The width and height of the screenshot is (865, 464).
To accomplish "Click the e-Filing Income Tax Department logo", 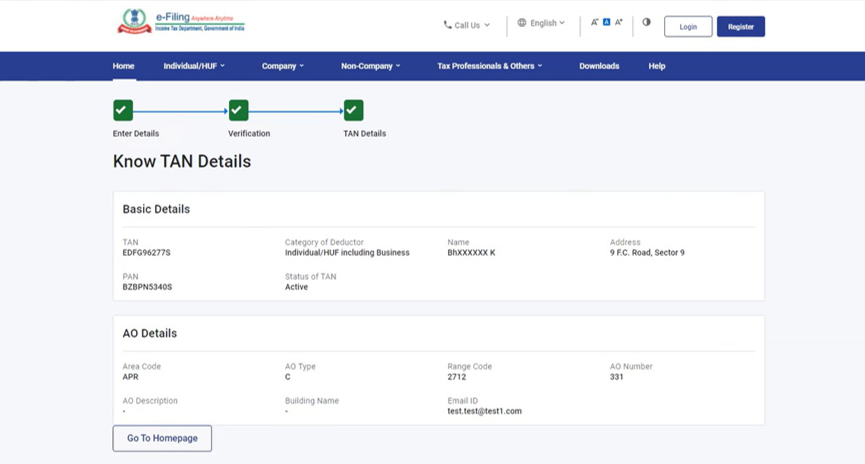I will [180, 22].
